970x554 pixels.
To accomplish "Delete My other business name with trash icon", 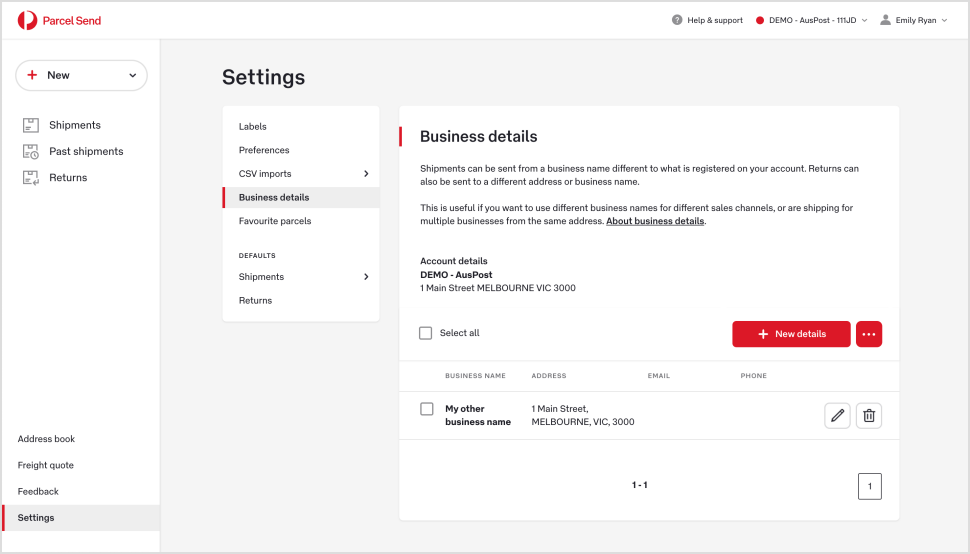I will [869, 415].
